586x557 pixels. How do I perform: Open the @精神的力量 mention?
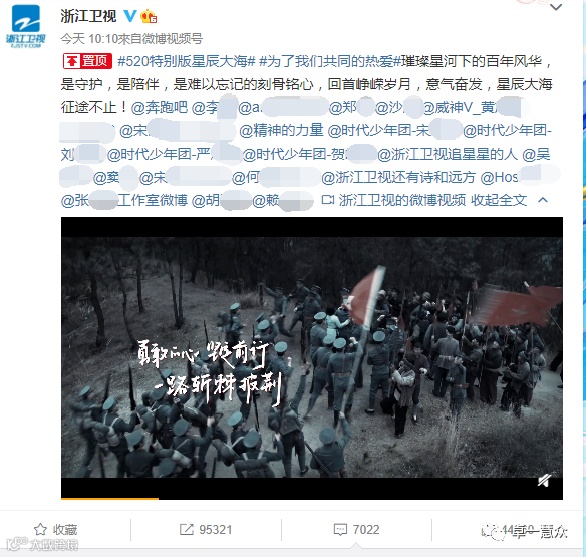pyautogui.click(x=281, y=130)
